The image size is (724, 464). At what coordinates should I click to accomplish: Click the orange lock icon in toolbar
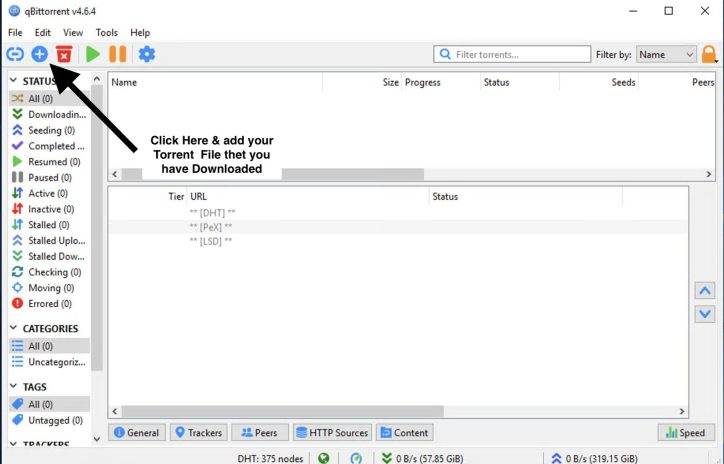tap(709, 54)
